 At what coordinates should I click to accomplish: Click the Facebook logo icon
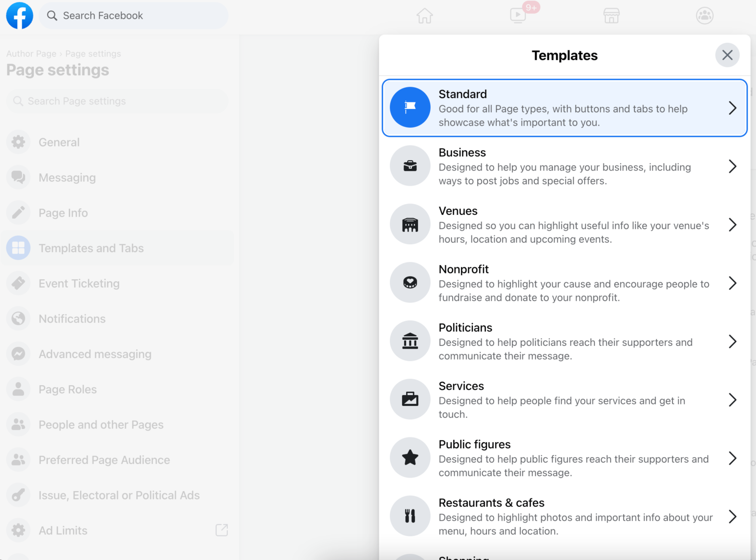click(x=20, y=16)
